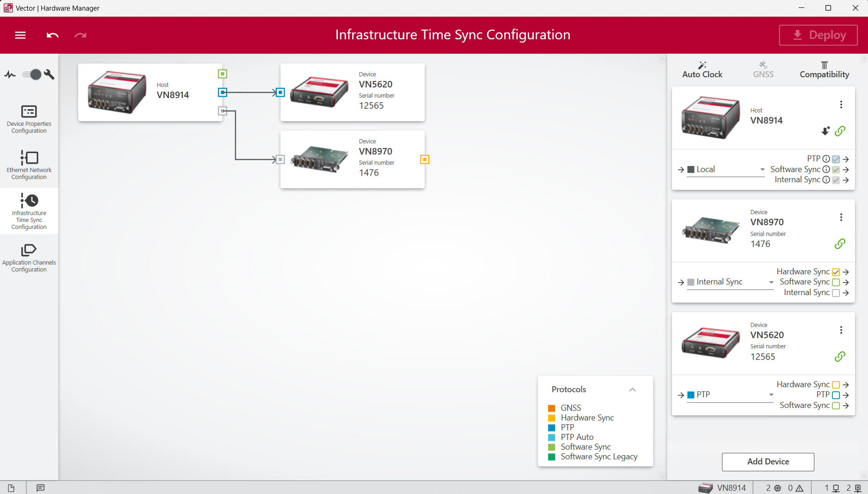Click the Add Device button

click(768, 462)
